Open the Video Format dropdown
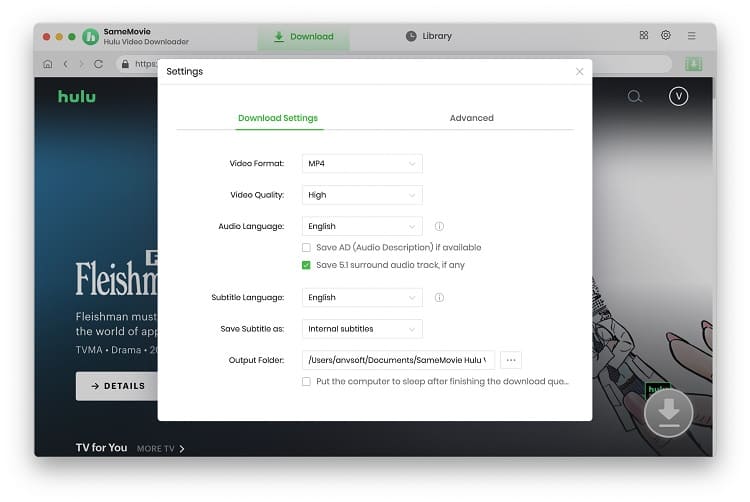 tap(362, 164)
